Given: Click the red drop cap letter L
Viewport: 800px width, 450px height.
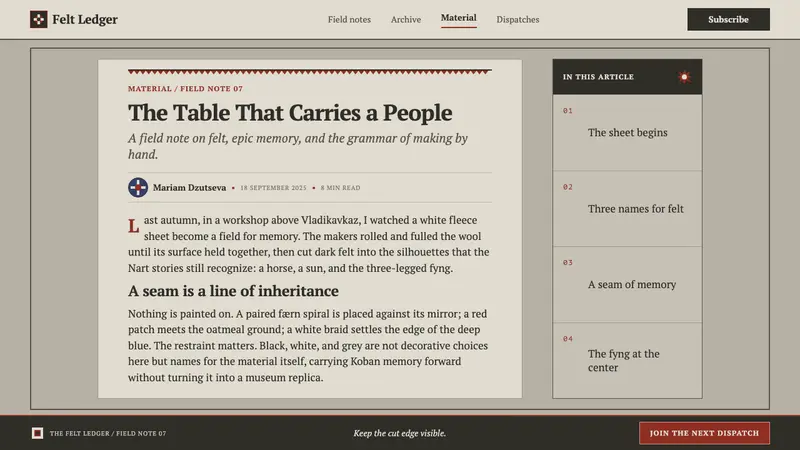Looking at the screenshot, I should (x=134, y=226).
